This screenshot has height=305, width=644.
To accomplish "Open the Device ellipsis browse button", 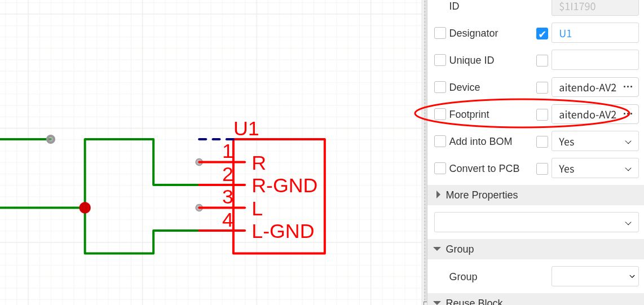I will point(628,87).
